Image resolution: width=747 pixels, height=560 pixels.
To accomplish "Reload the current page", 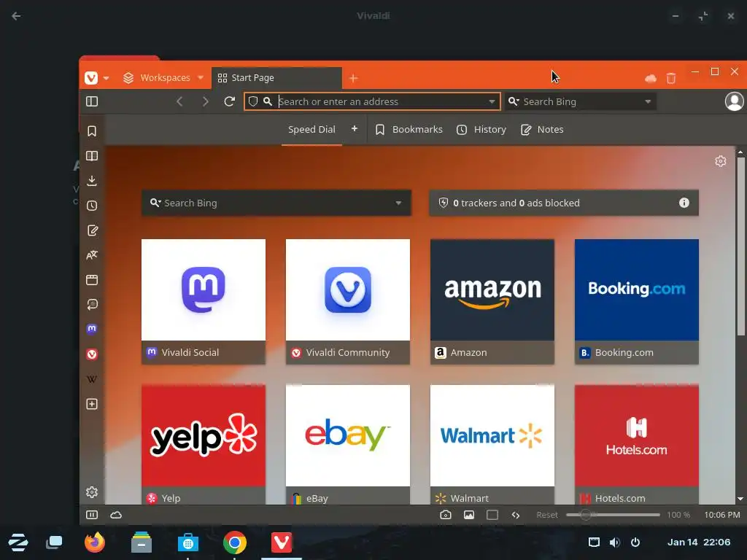I will click(x=230, y=101).
